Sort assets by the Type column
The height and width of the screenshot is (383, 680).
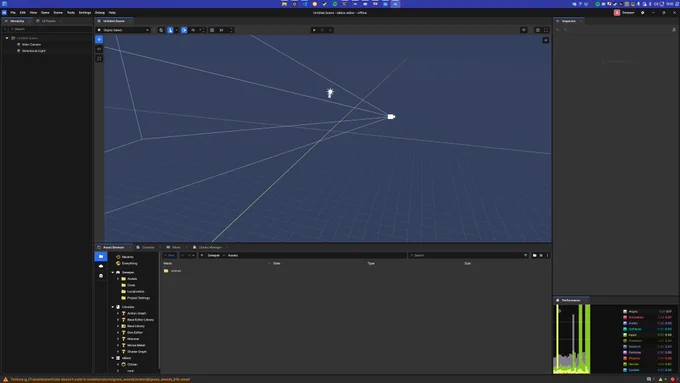click(371, 263)
